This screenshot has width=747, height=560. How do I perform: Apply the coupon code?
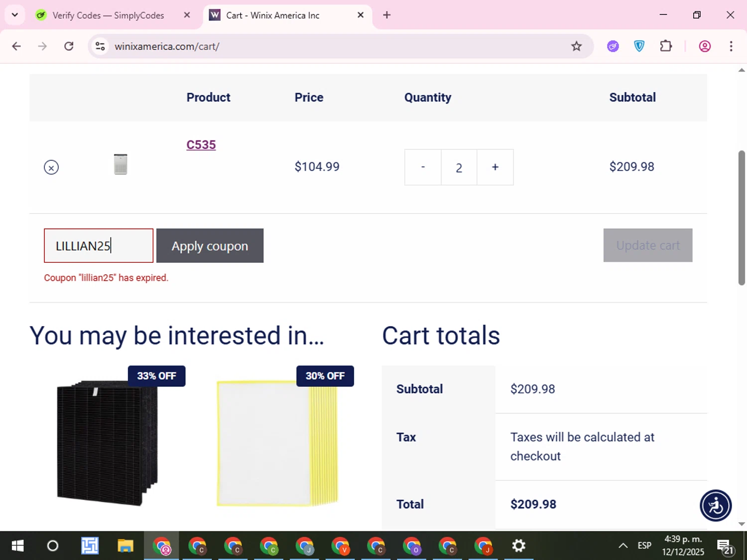210,245
